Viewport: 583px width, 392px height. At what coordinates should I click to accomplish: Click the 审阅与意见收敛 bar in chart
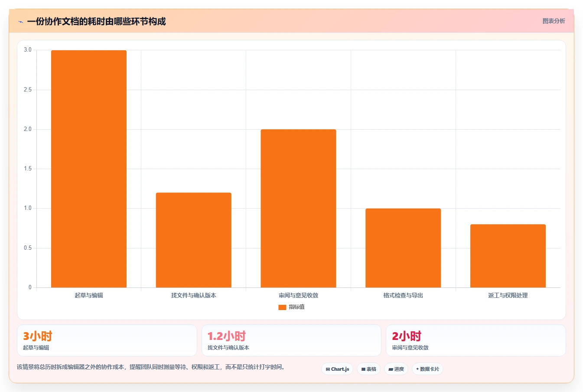(298, 209)
